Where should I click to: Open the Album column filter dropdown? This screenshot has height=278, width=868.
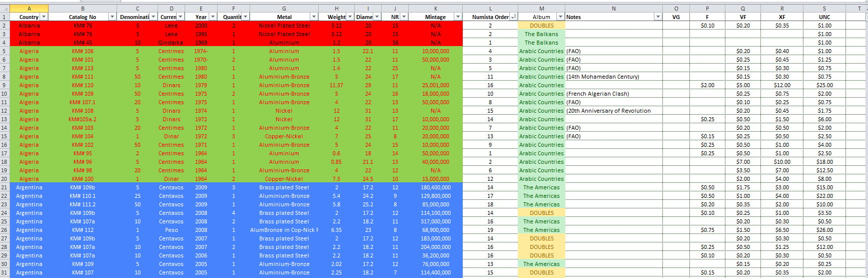click(560, 17)
